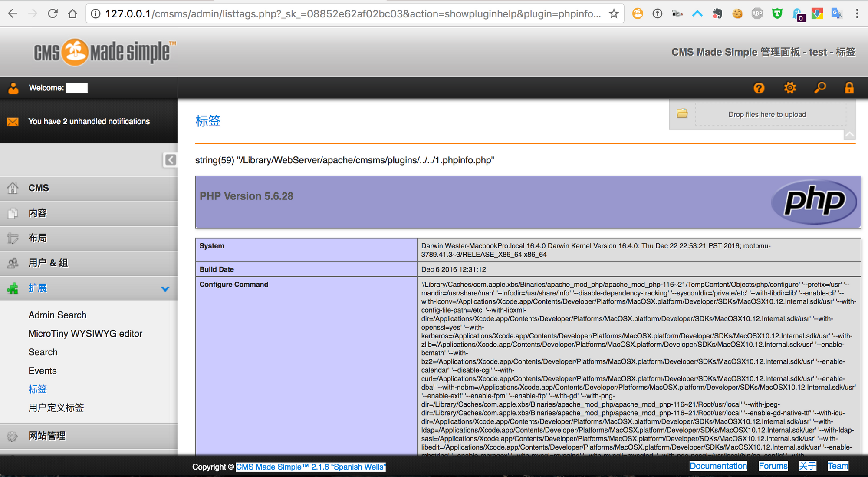
Task: Click the upward chevron below upload panel
Action: tap(849, 135)
